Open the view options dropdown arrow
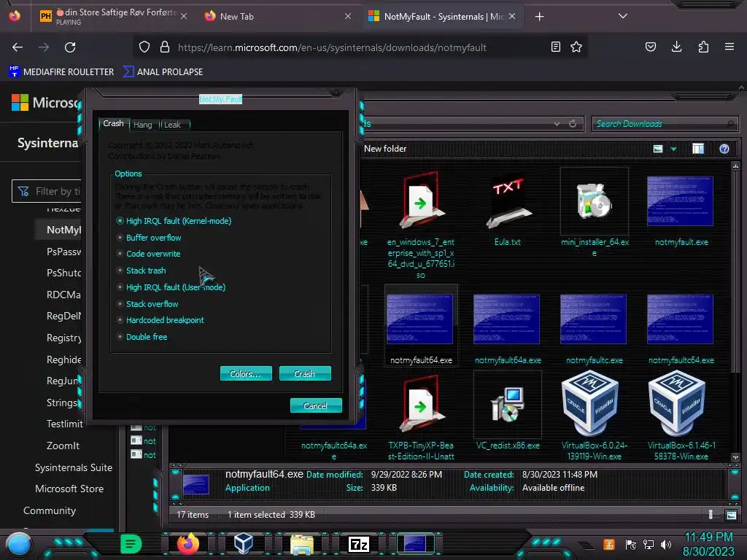 [x=673, y=149]
